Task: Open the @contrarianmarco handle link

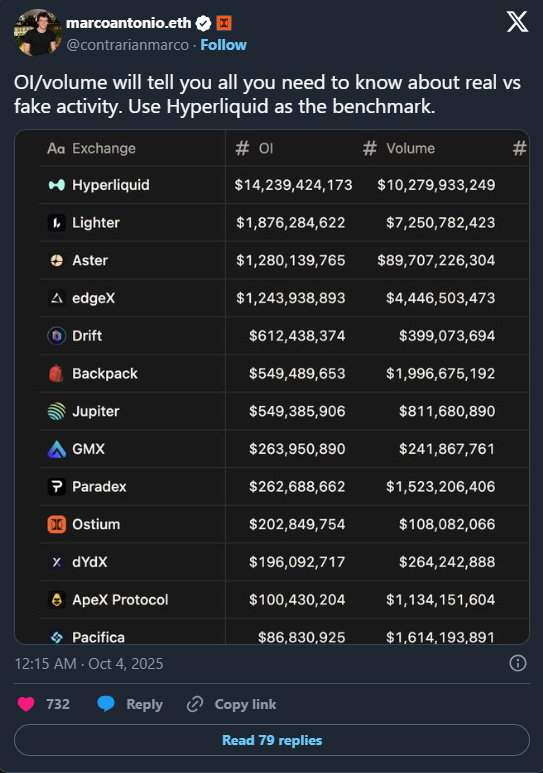Action: tap(127, 45)
